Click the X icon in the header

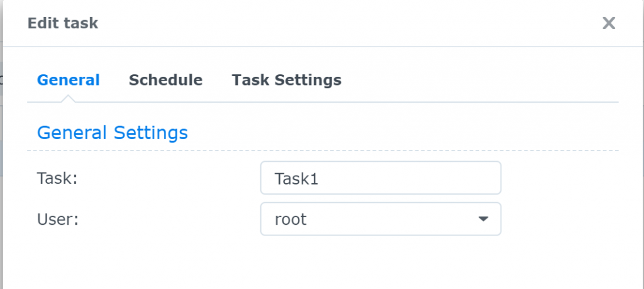click(608, 24)
